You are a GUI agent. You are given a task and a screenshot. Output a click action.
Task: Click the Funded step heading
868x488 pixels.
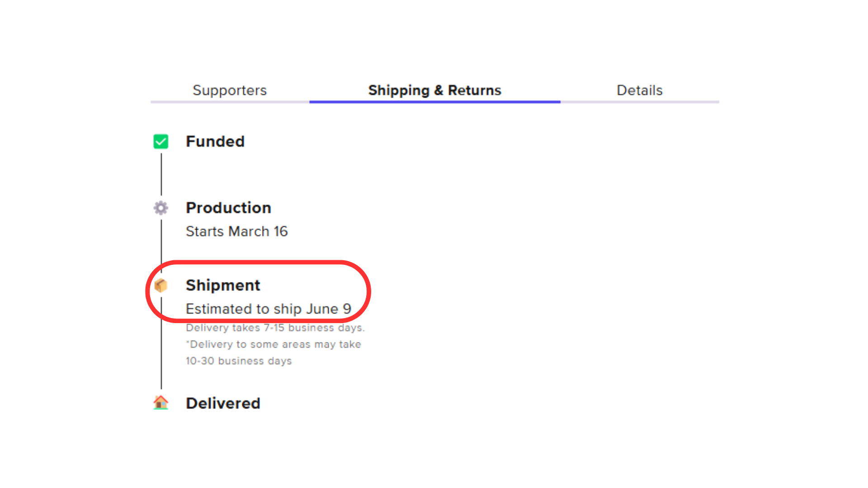click(215, 141)
